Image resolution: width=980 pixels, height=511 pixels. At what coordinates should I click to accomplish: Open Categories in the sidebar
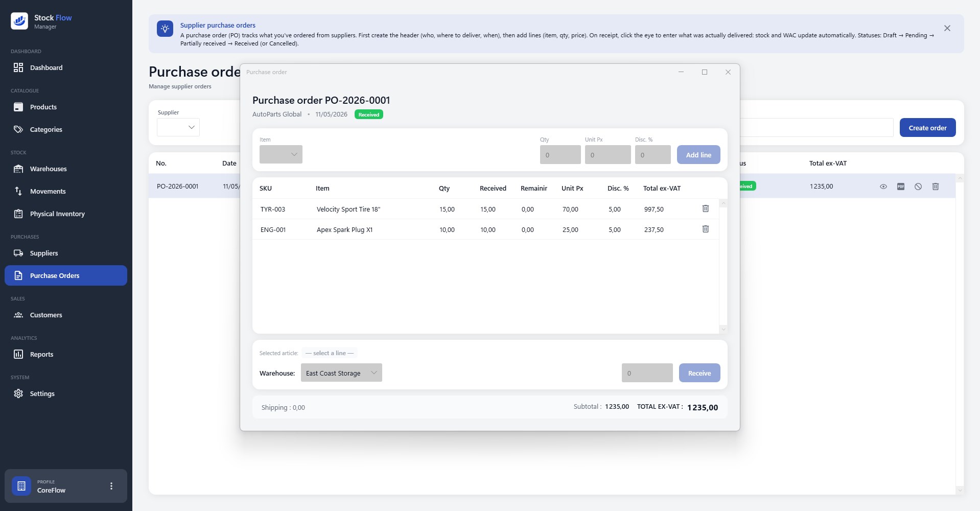pos(66,129)
